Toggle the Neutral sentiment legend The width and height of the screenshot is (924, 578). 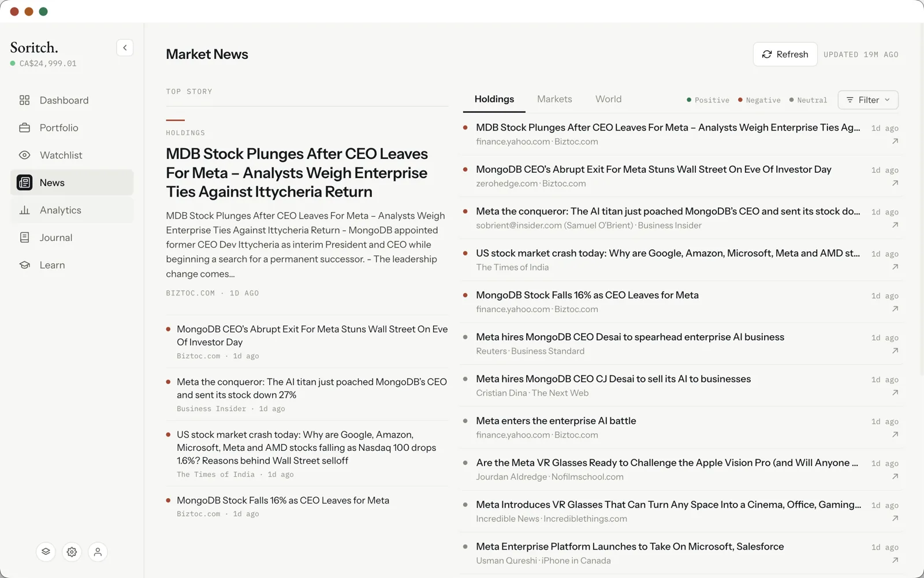tap(808, 100)
